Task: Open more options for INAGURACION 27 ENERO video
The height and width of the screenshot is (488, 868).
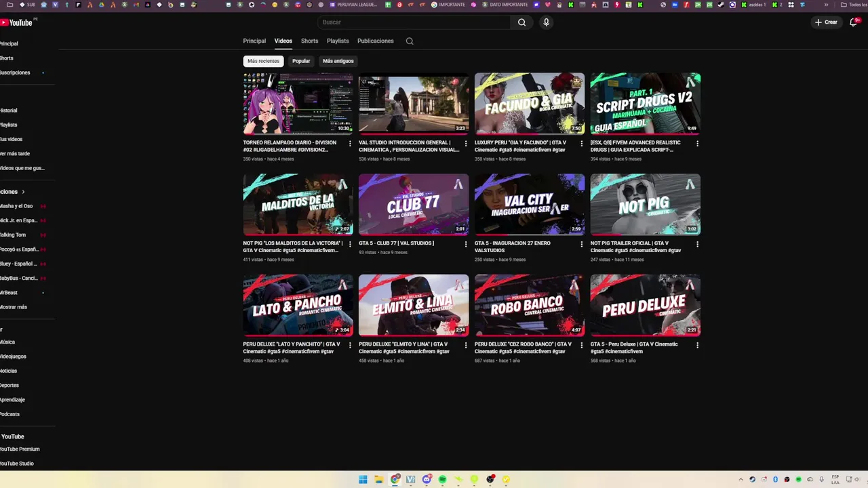Action: click(581, 244)
